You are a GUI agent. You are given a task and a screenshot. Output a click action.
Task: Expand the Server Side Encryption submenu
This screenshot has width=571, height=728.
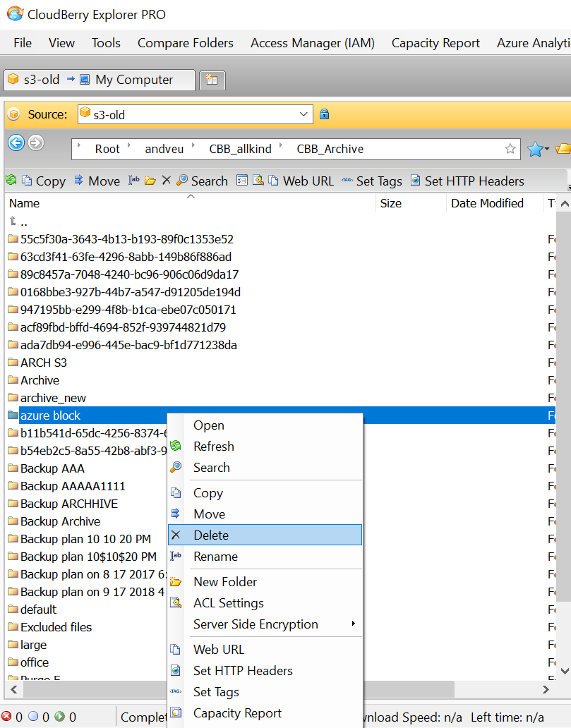click(265, 624)
